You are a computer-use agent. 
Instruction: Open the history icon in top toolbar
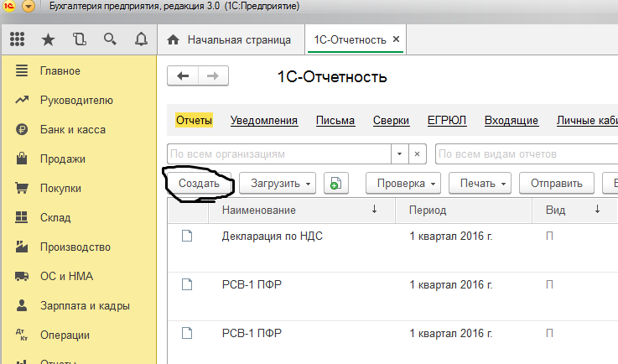pos(79,39)
